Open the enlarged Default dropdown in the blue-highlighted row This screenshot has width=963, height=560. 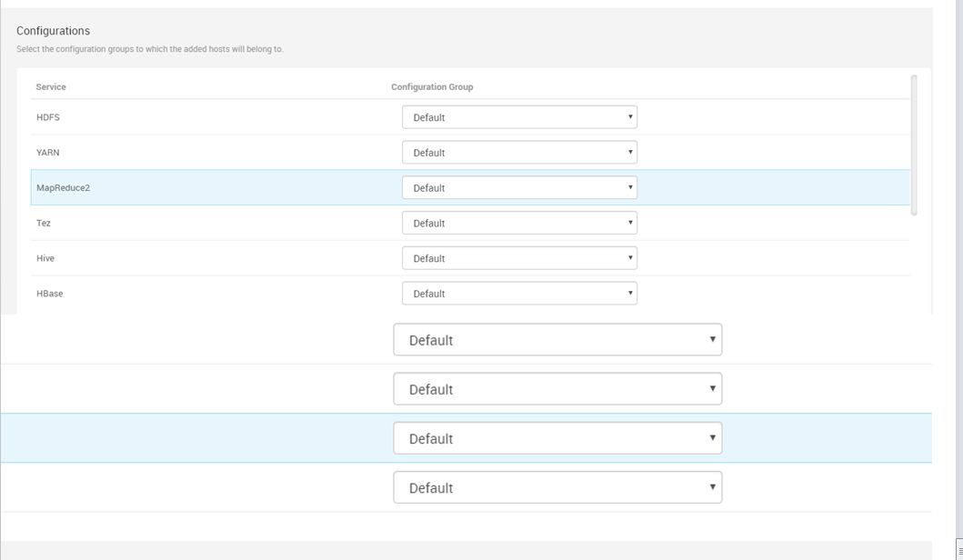click(x=557, y=438)
